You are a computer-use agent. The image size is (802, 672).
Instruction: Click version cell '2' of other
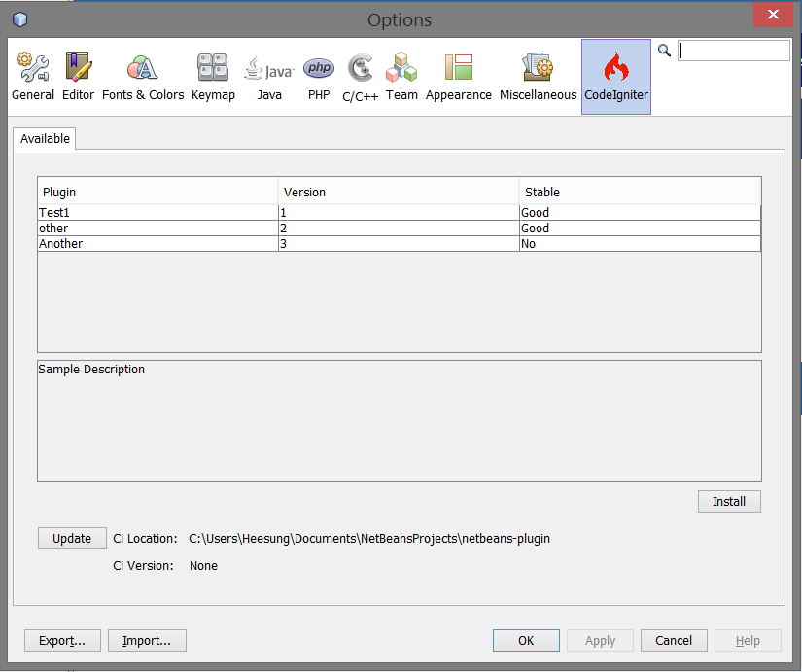[399, 229]
